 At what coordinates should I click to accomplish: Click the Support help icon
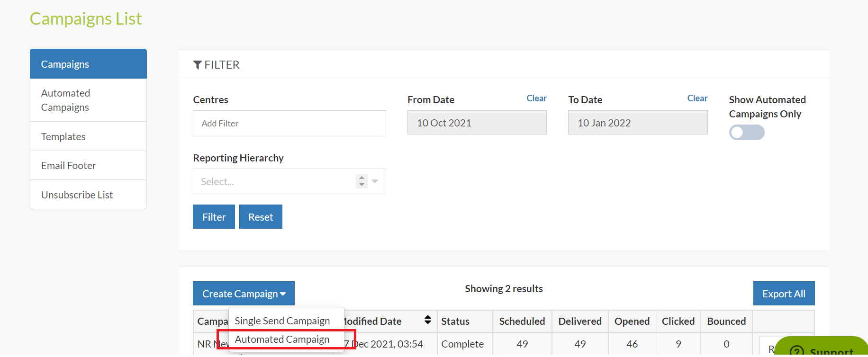(x=797, y=351)
